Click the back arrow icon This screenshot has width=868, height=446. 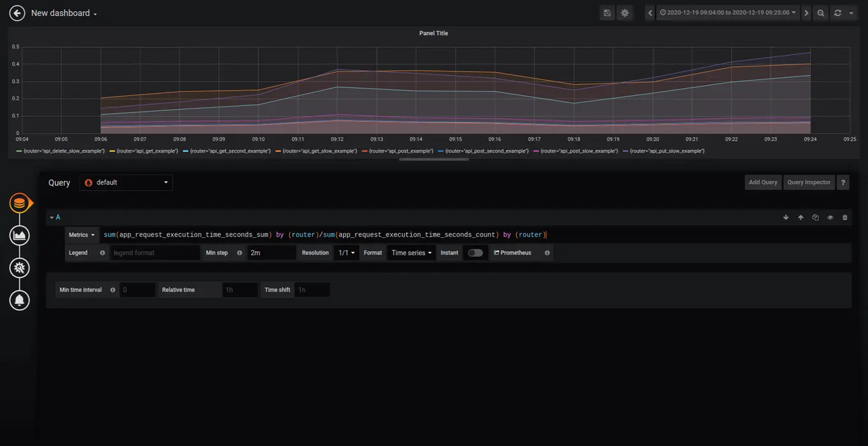tap(17, 13)
